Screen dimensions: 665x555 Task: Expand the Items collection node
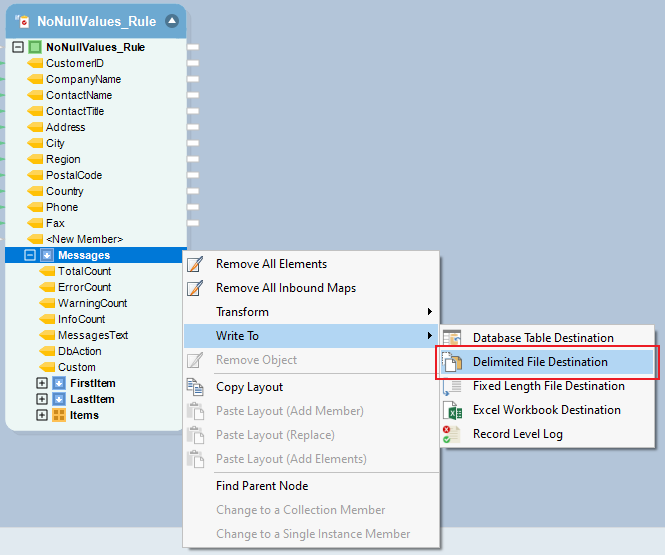pyautogui.click(x=42, y=415)
